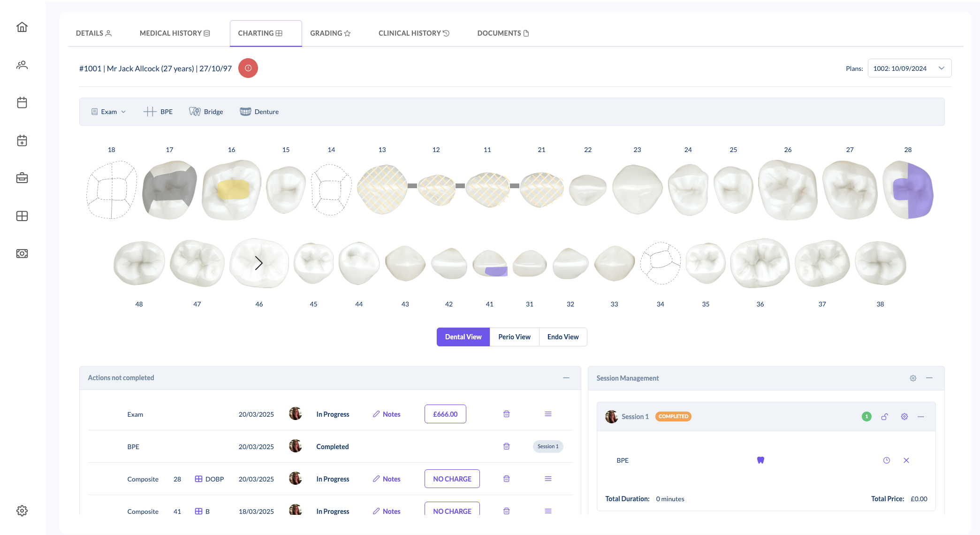Click the clock icon beside BPE in Session 1
Viewport: 980px width, 535px height.
[887, 460]
